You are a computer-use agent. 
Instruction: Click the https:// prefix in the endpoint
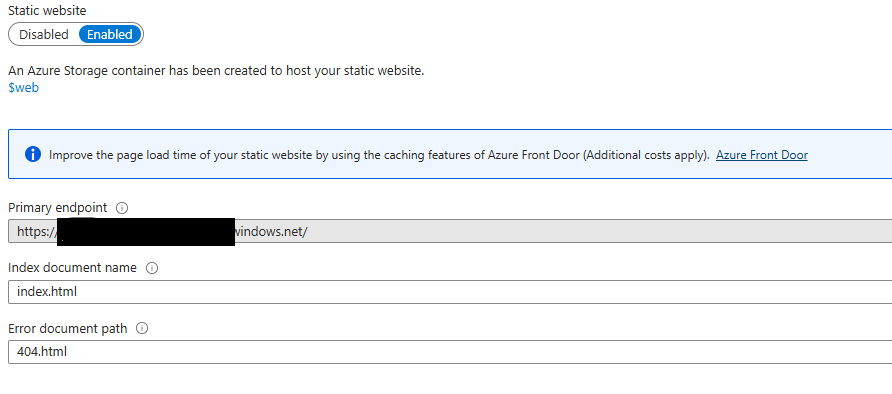[36, 231]
